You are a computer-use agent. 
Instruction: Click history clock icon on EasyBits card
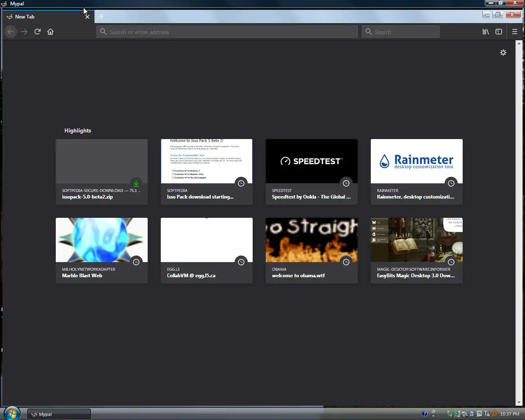pos(451,262)
